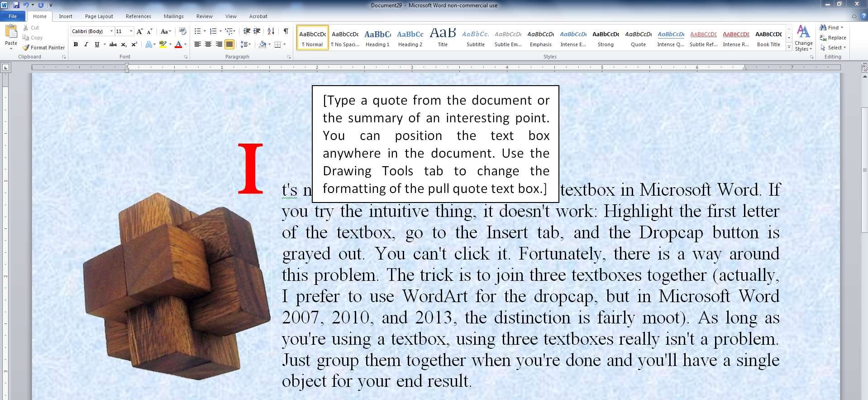Click the Format Painter tool
Viewport: 868px width, 400px height.
(x=44, y=48)
